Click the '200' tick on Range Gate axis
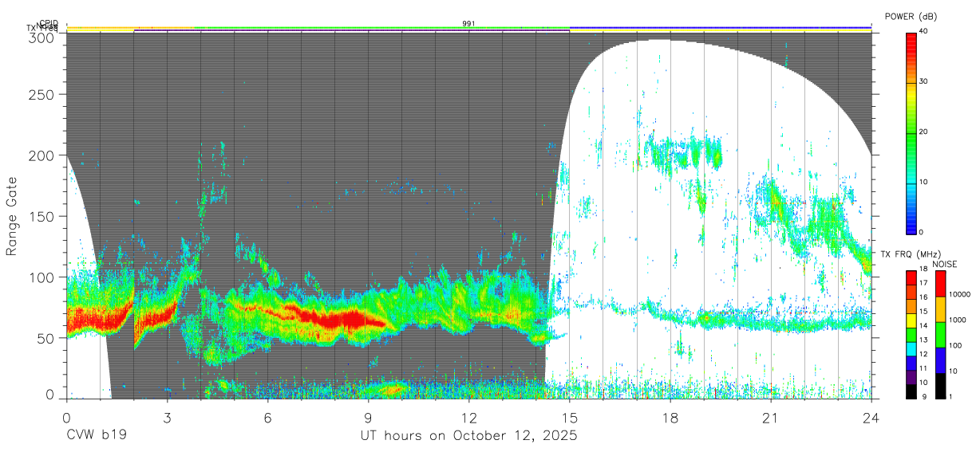 coord(43,155)
